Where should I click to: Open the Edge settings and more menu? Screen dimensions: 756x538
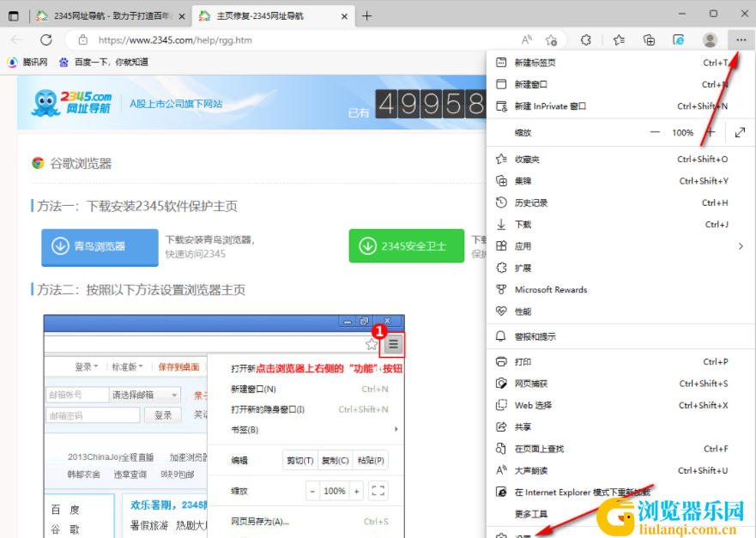click(x=741, y=40)
